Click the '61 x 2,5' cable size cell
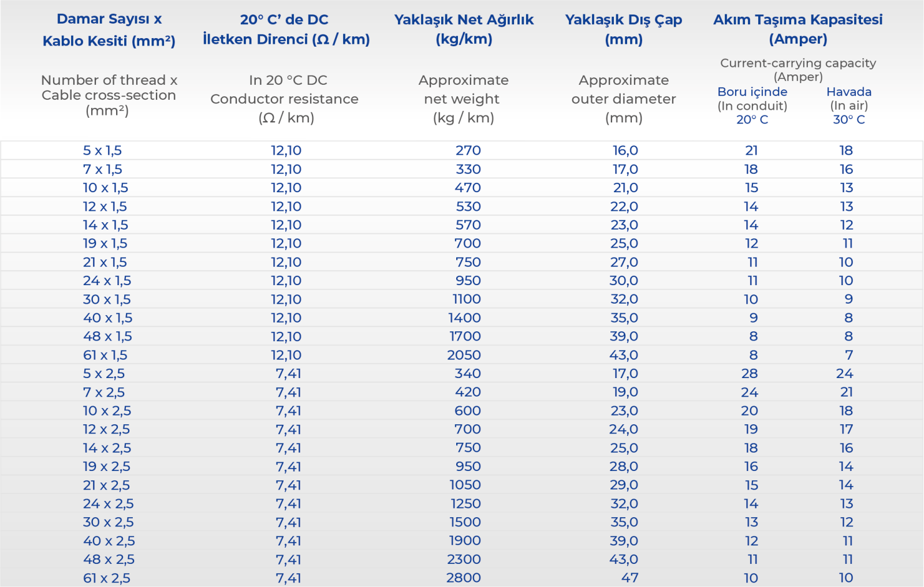The height and width of the screenshot is (587, 924). tap(106, 578)
